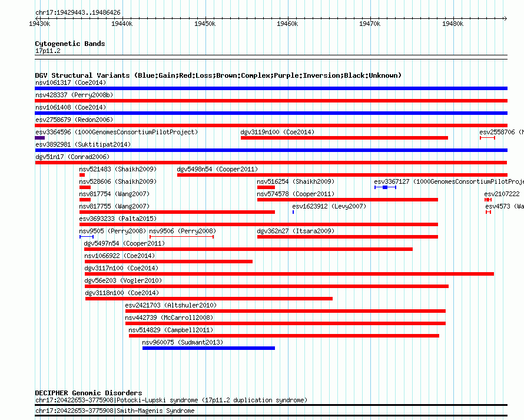Select the nsv516254 (Shaikh2009) label
This screenshot has height=420, width=524.
tap(296, 181)
